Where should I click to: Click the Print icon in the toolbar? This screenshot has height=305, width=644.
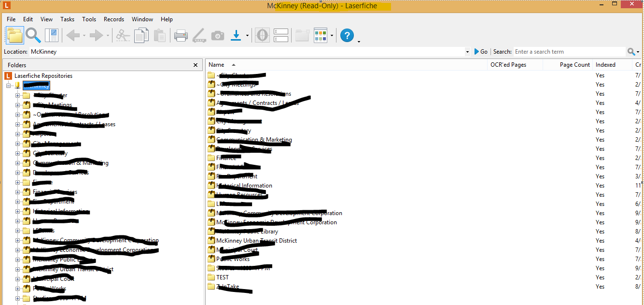(x=181, y=35)
